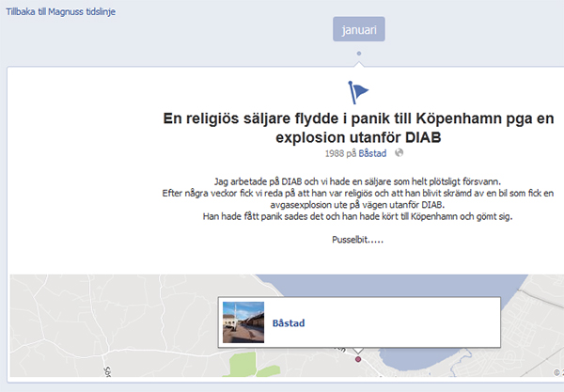This screenshot has height=392, width=564.
Task: Click the januari month button
Action: pyautogui.click(x=359, y=29)
